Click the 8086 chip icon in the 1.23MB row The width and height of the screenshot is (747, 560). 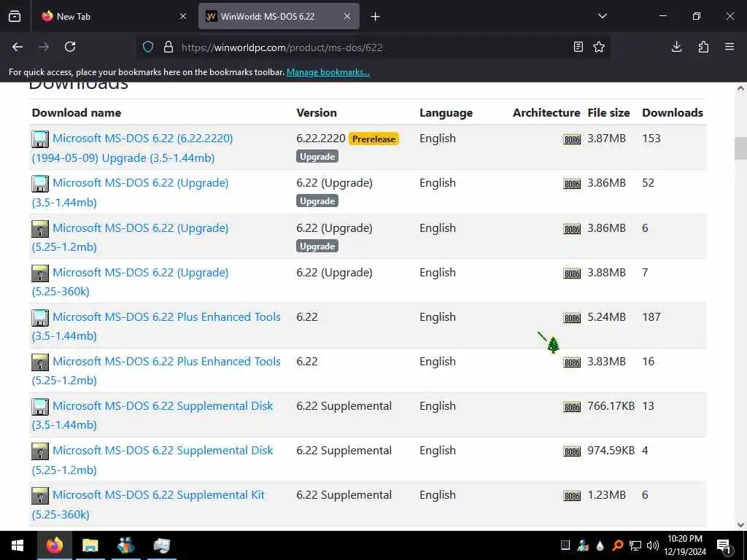pyautogui.click(x=572, y=496)
